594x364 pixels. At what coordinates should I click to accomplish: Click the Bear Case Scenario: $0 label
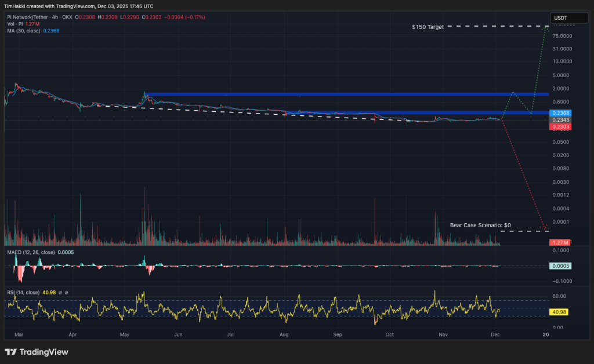[480, 225]
